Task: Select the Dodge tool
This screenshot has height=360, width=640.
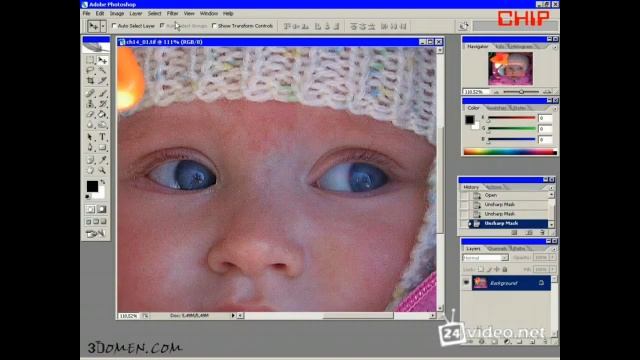Action: [102, 124]
